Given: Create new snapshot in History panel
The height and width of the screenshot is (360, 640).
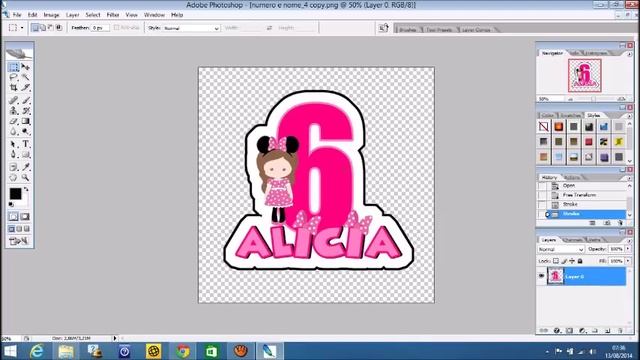Looking at the screenshot, I should (x=607, y=223).
